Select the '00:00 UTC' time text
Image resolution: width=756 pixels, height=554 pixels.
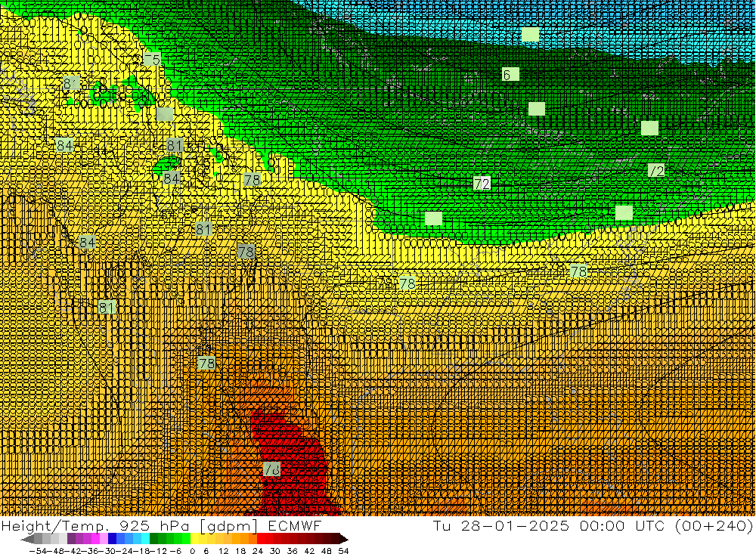coord(622,526)
